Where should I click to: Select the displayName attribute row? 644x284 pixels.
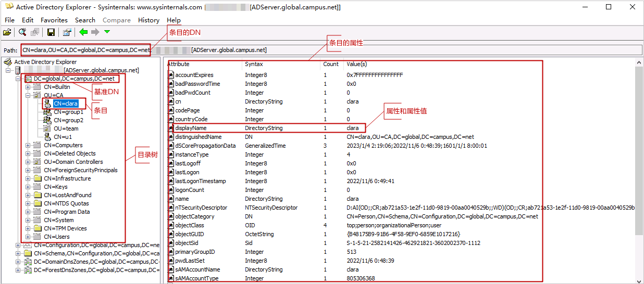(191, 128)
